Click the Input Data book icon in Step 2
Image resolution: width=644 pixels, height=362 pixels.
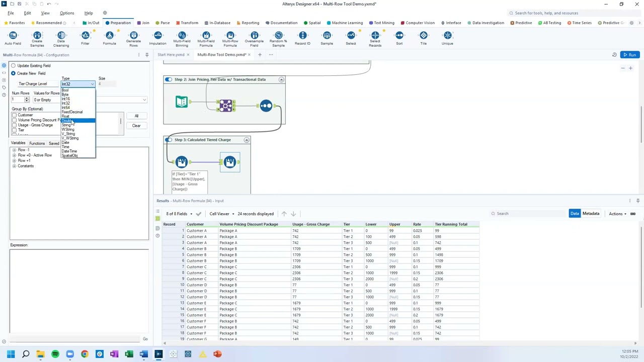click(x=182, y=102)
